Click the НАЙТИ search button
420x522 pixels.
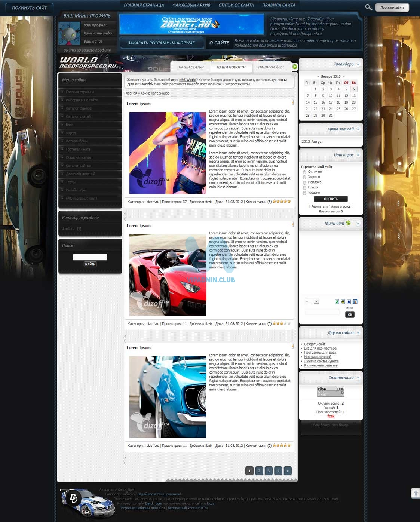coord(90,264)
